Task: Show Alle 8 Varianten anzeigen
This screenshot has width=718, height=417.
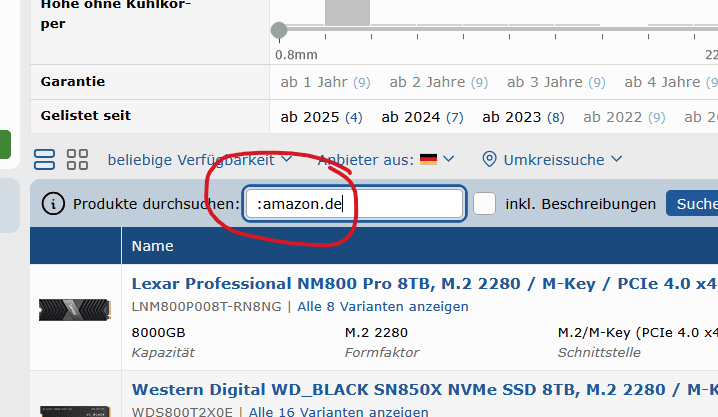Action: (x=383, y=306)
